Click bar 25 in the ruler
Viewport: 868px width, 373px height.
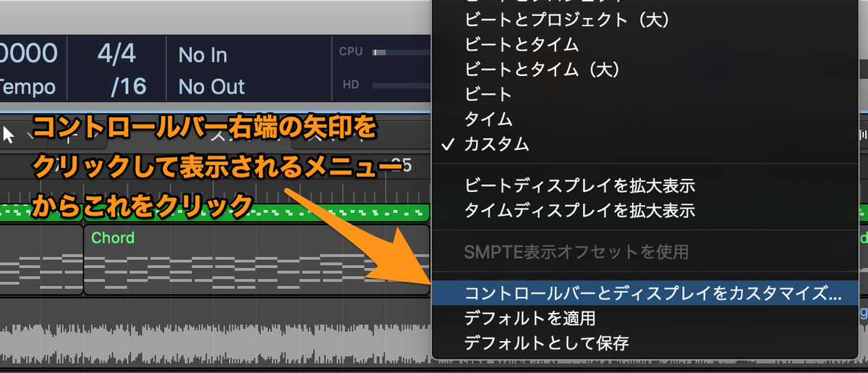point(400,166)
